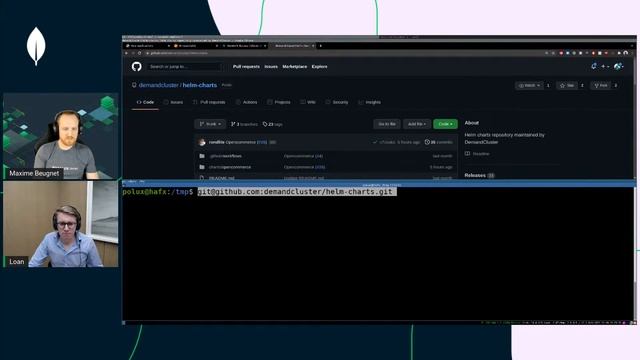
Task: Open Pull requests in GitHub header
Action: click(246, 67)
